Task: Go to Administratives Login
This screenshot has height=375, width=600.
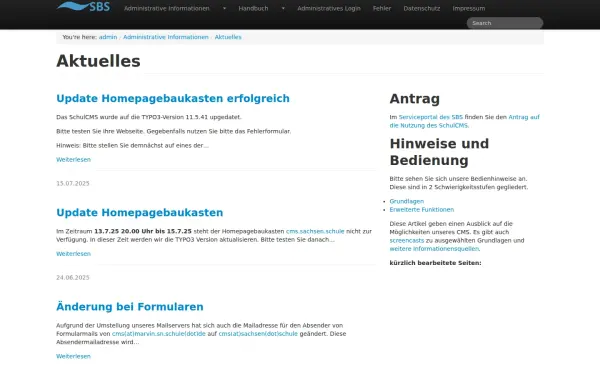Action: [329, 8]
